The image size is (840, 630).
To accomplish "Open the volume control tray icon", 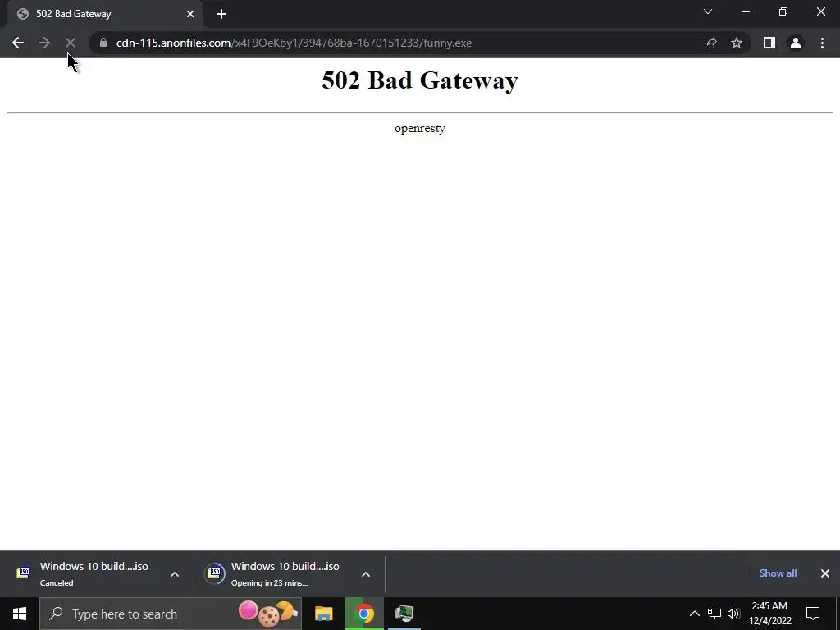I will tap(733, 614).
